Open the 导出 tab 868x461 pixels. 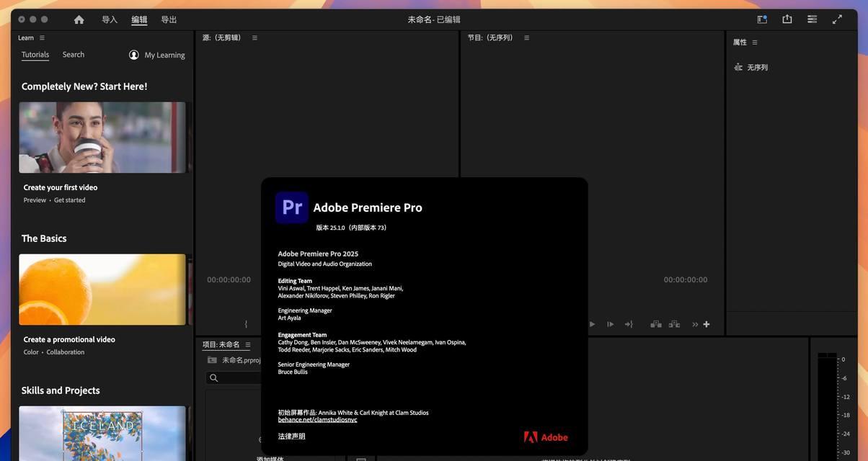click(169, 19)
